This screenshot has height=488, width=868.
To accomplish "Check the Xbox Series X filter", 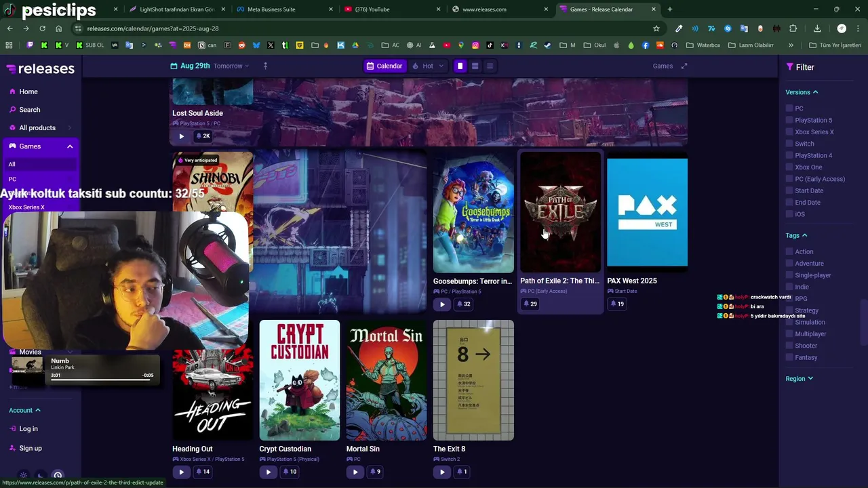I will click(789, 132).
